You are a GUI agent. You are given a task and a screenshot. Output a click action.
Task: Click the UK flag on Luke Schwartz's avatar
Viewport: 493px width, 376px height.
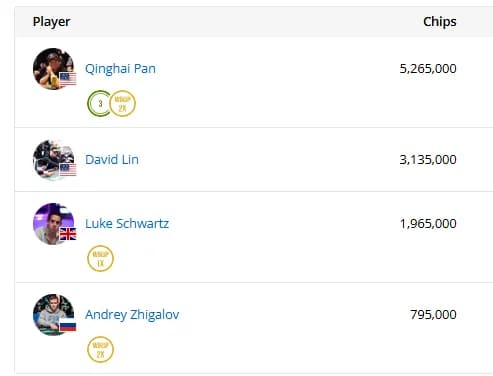click(68, 234)
